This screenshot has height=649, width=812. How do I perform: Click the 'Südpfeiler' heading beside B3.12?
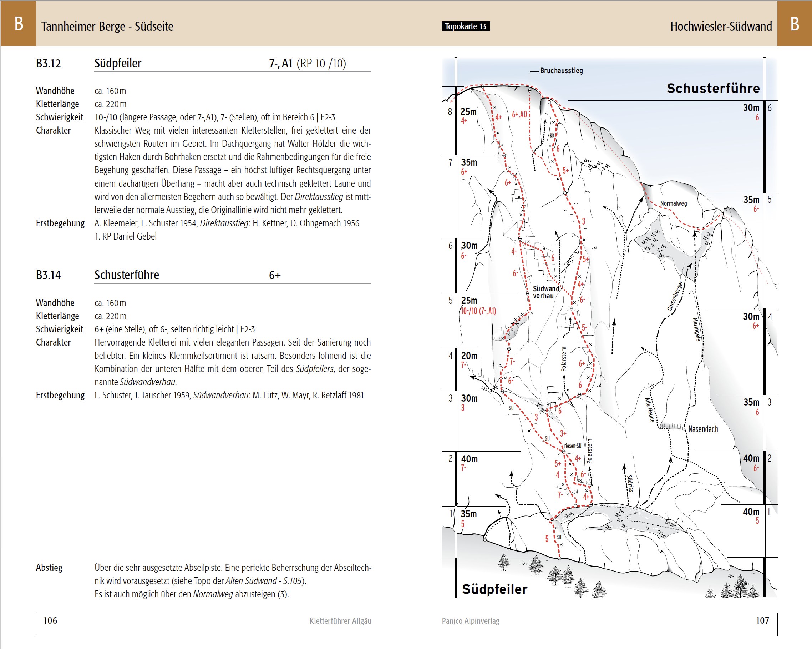[x=118, y=63]
